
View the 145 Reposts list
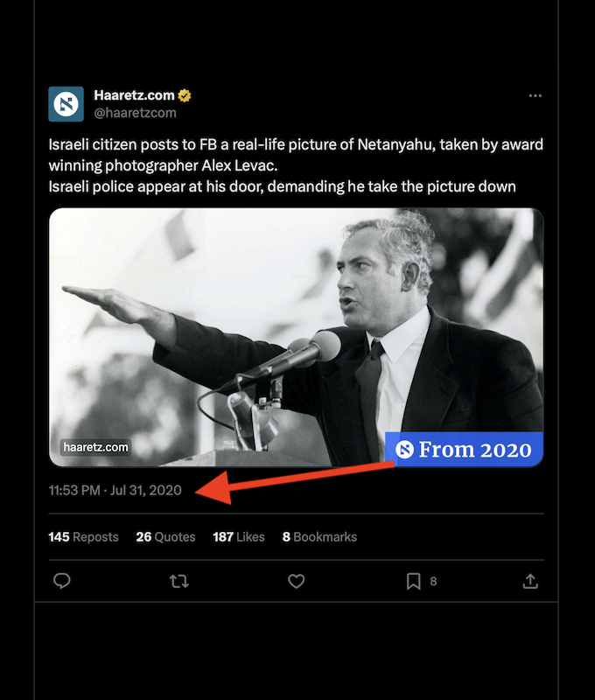click(x=83, y=537)
